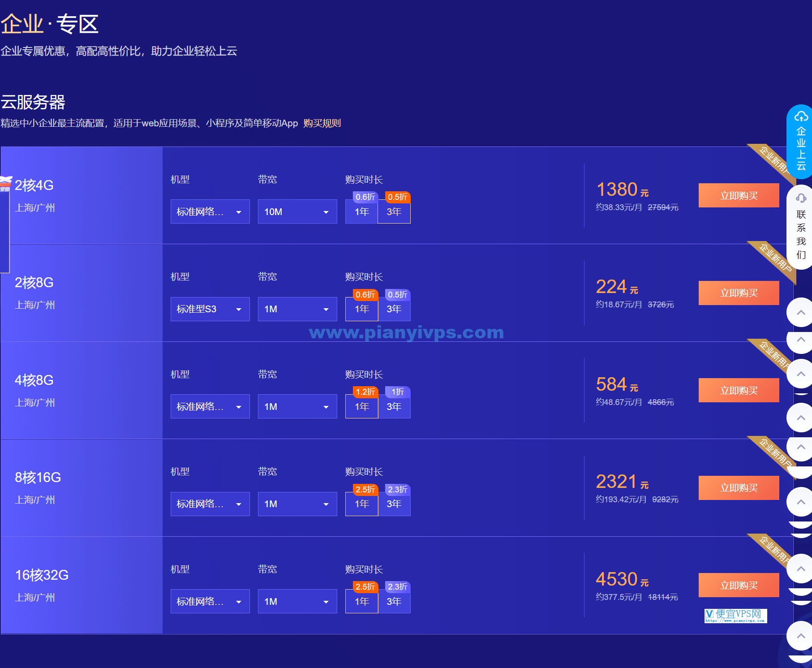The width and height of the screenshot is (812, 668).
Task: Click the 2核8G plan title
Action: (34, 282)
